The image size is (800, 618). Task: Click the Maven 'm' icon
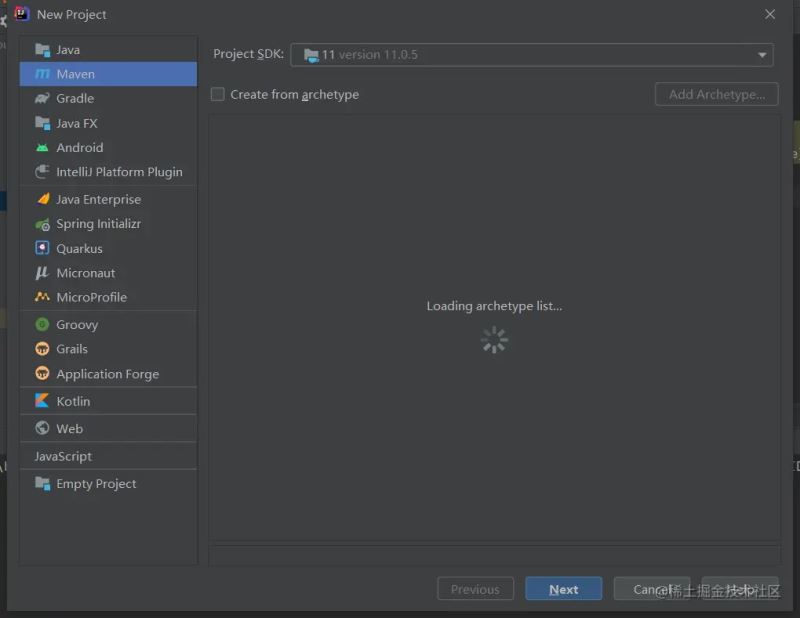click(42, 75)
